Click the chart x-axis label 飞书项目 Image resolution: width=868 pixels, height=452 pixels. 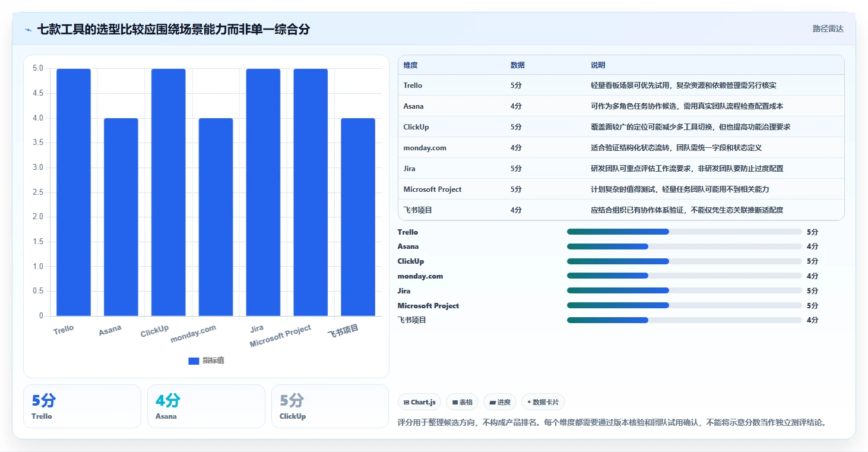(x=343, y=331)
